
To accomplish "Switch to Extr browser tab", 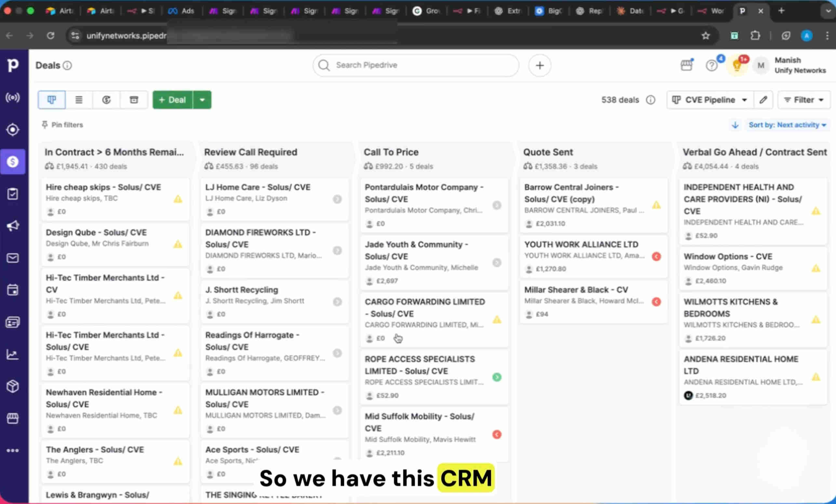I will (508, 11).
